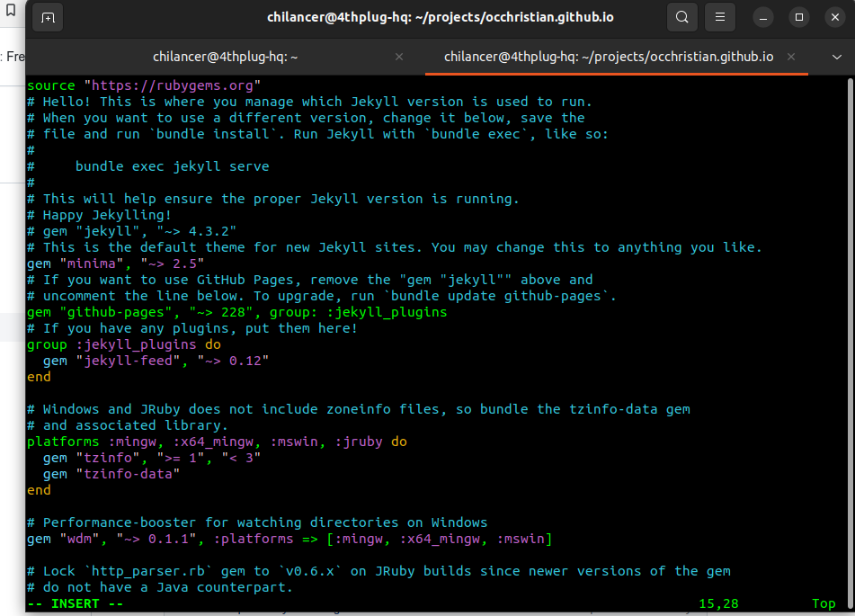Viewport: 855px width, 616px height.
Task: Open a new terminal tab
Action: coord(48,17)
